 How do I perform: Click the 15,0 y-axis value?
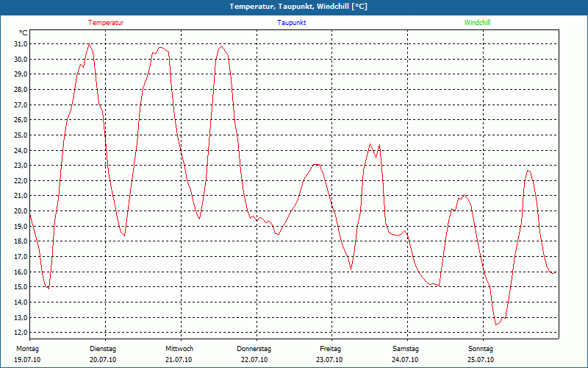coord(21,287)
